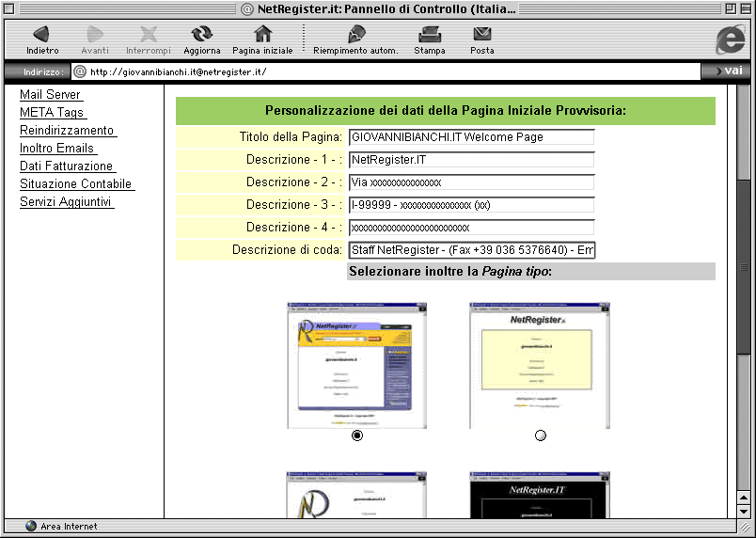Viewport: 756px width, 538px height.
Task: Click the @ icon in the address bar
Action: click(80, 71)
